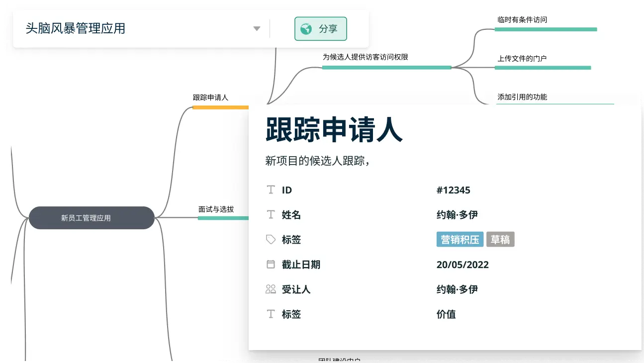Click the 价值 field value
The image size is (644, 363).
point(446,314)
